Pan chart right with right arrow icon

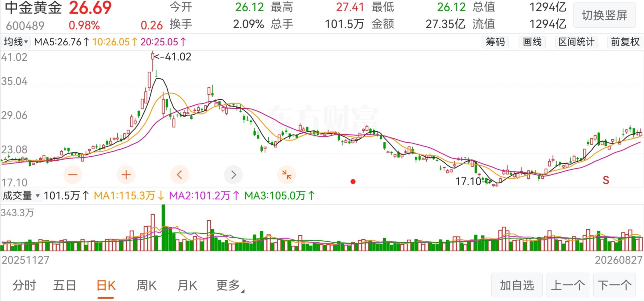(233, 175)
